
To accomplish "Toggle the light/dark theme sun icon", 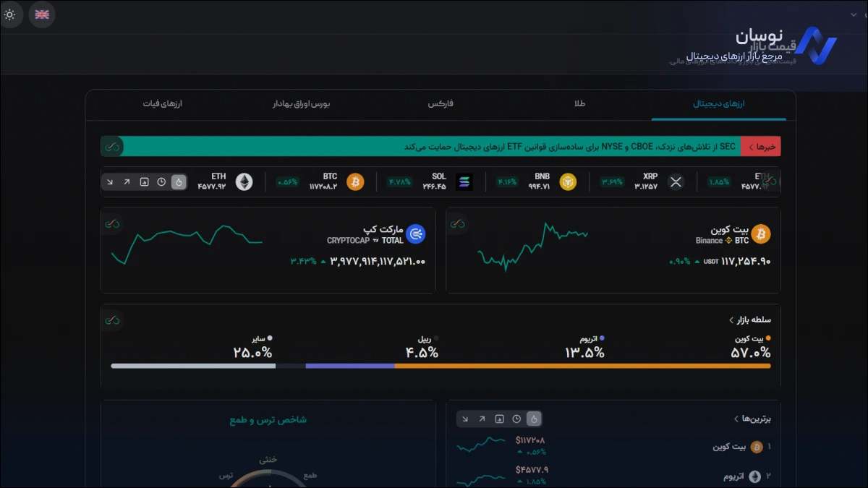I will (x=9, y=14).
